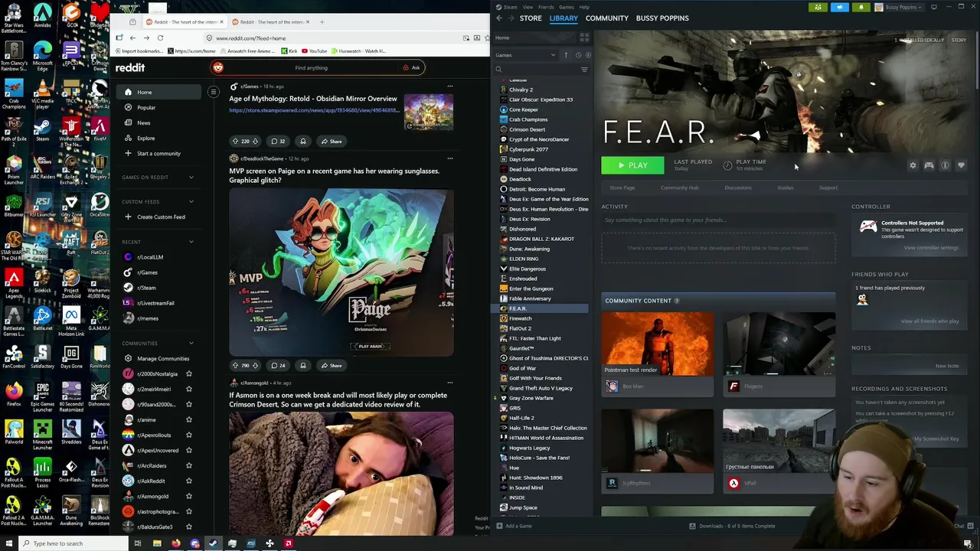Share the Paige MVP screen post
980x551 pixels.
point(331,365)
